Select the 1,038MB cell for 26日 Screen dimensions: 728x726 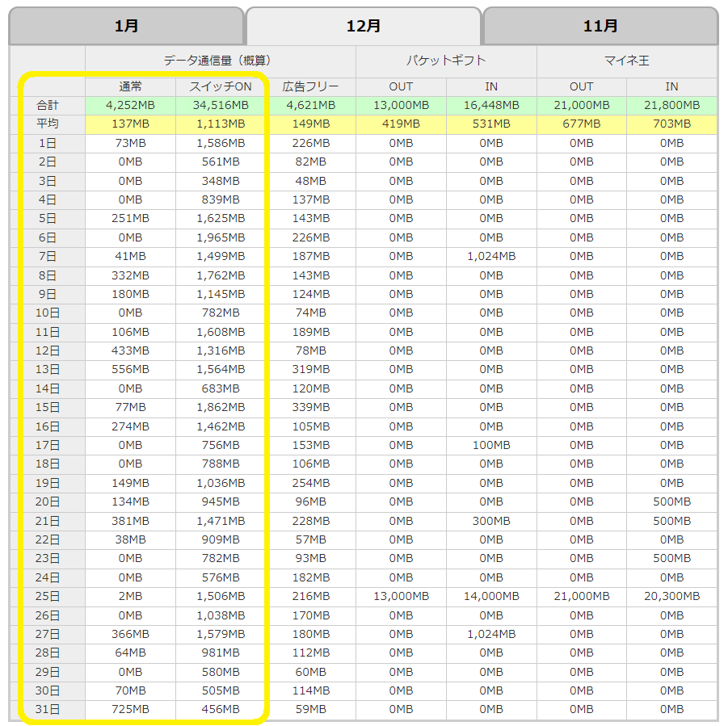click(x=221, y=615)
